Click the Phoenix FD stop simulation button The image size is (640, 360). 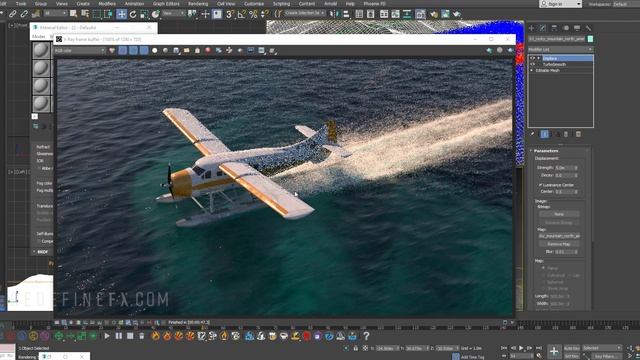click(130, 336)
